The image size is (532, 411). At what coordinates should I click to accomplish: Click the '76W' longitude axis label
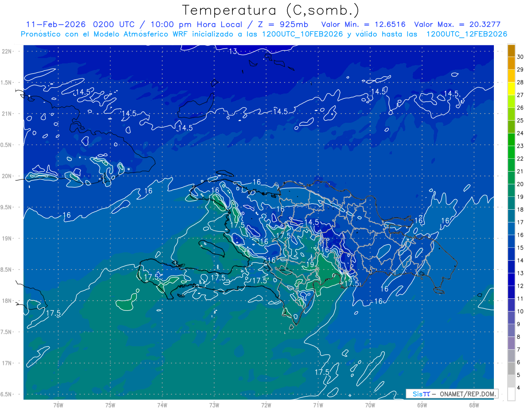tap(58, 405)
